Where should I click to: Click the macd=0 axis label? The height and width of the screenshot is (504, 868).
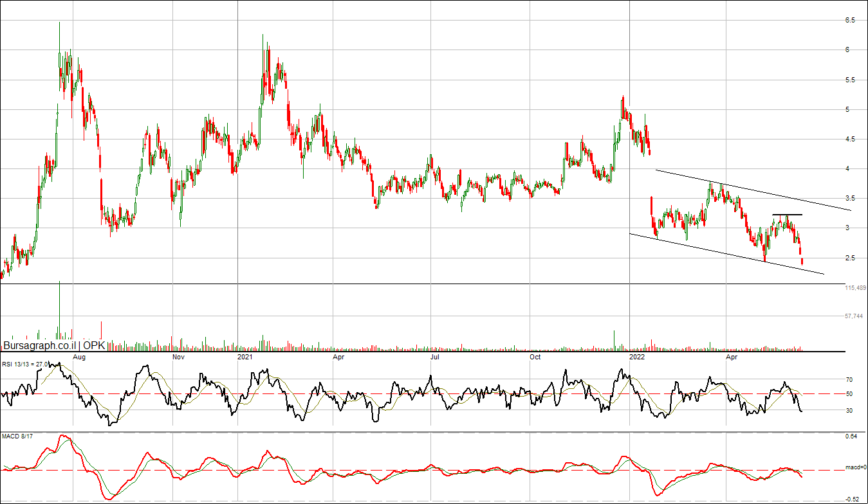tap(854, 467)
